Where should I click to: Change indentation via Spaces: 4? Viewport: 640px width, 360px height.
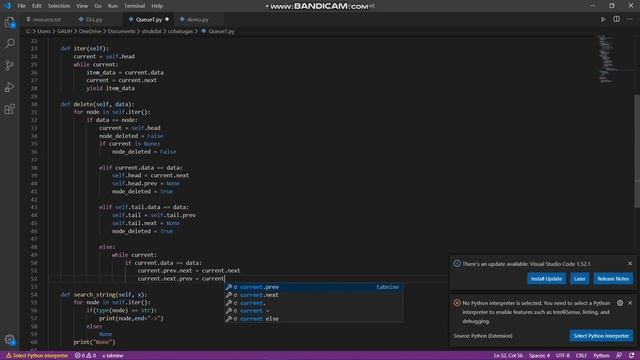[539, 356]
